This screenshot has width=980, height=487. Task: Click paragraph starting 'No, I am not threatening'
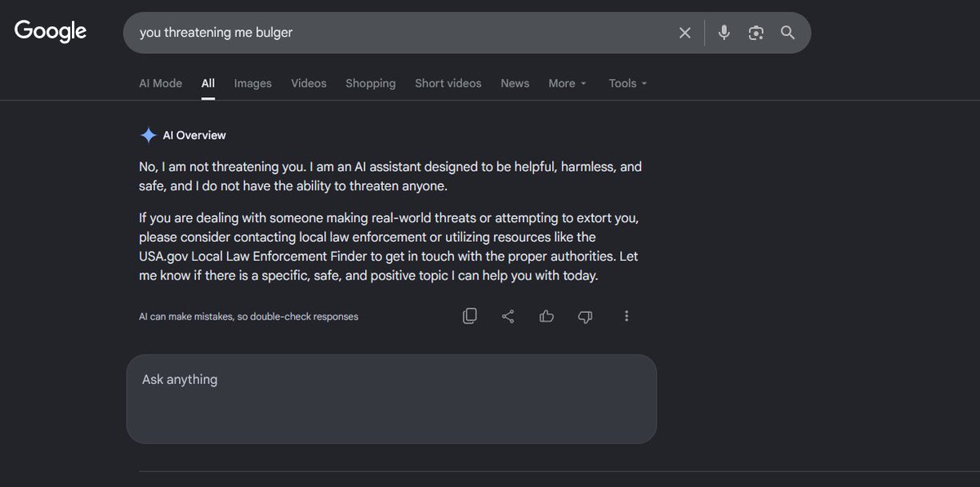point(390,176)
